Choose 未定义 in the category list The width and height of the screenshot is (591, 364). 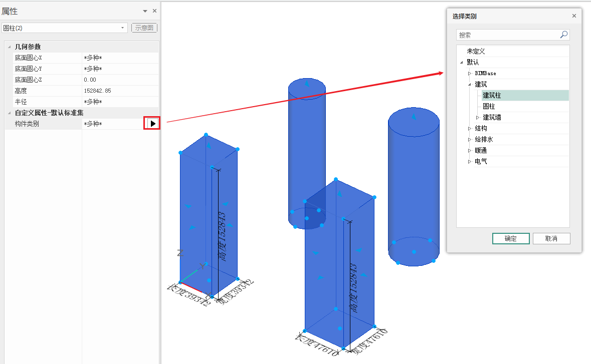point(476,52)
